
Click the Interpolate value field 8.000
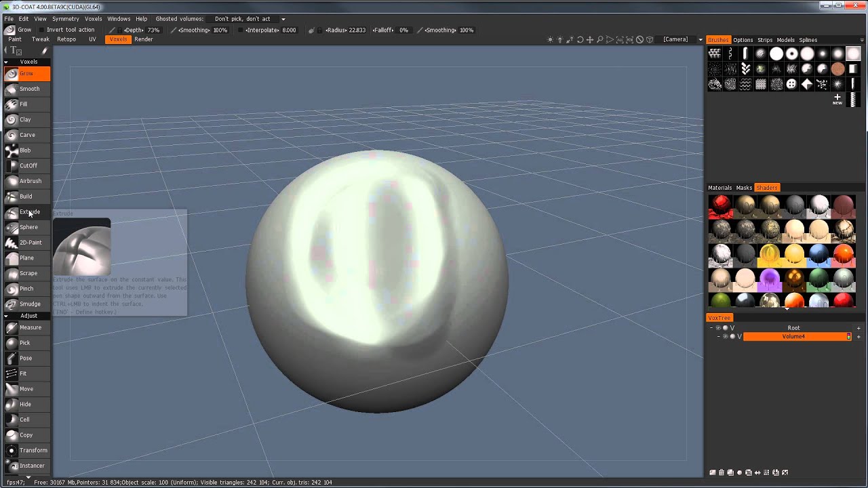coord(289,30)
